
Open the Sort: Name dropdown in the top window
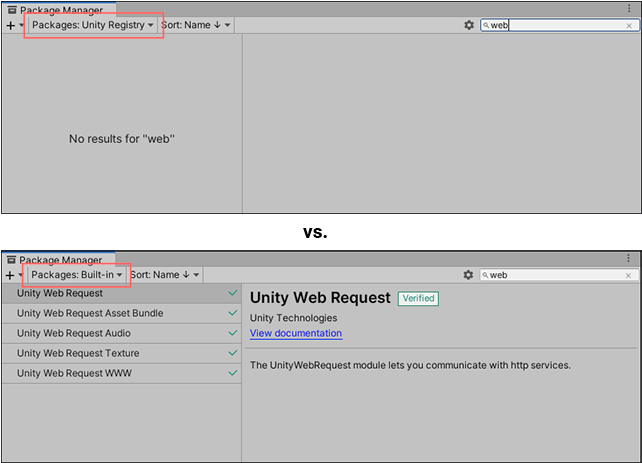point(196,25)
